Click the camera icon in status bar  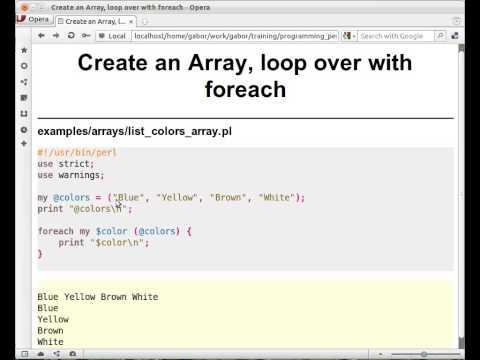(x=73, y=354)
